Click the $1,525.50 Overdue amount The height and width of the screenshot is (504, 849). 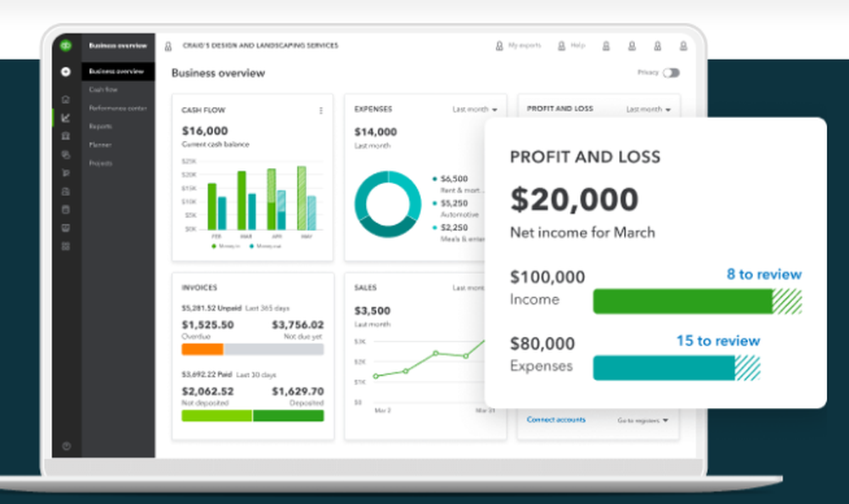[208, 325]
